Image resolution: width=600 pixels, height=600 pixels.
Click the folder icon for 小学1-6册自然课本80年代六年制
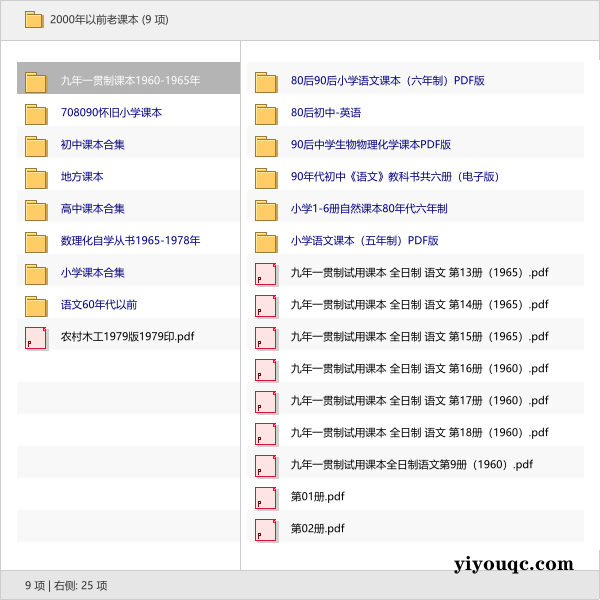tap(265, 209)
